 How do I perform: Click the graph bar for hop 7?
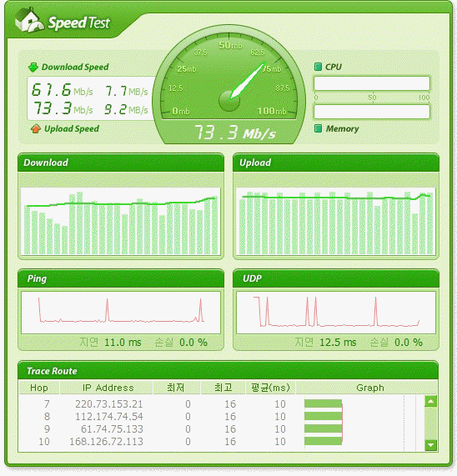click(323, 403)
